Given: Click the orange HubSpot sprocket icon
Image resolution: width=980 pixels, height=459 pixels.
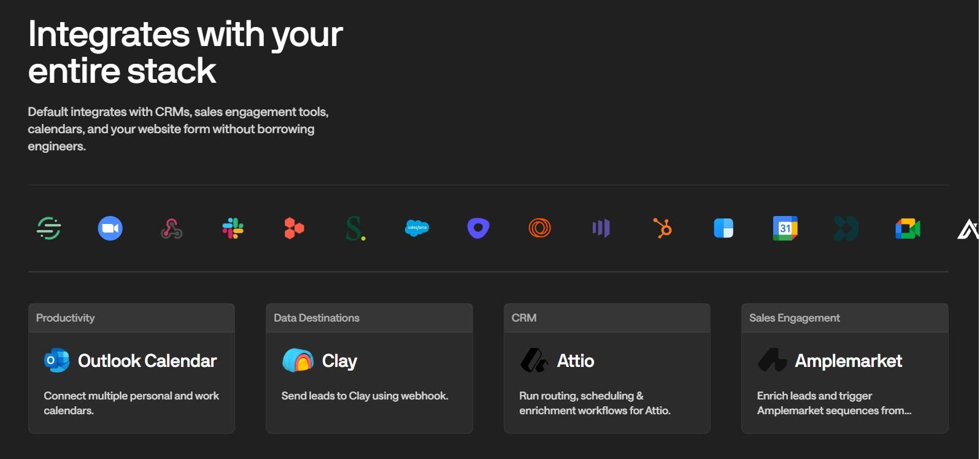Looking at the screenshot, I should point(663,228).
